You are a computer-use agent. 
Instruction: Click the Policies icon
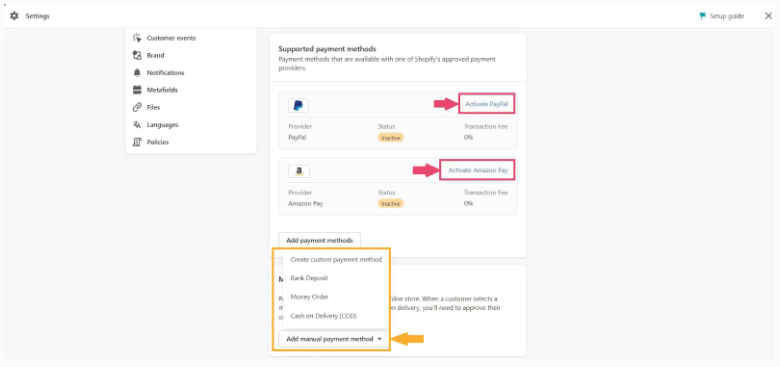tap(137, 142)
